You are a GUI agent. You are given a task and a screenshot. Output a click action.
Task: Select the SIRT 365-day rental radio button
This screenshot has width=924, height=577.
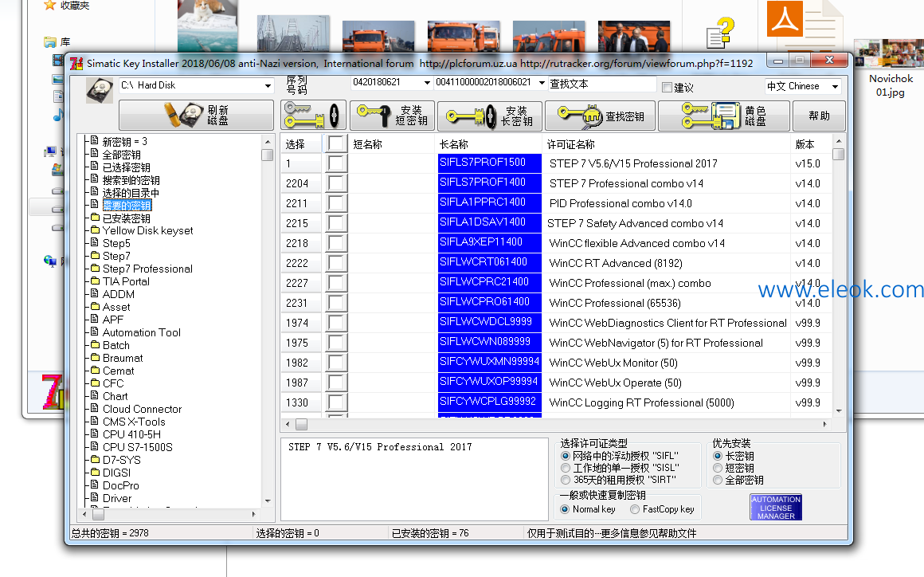(566, 480)
